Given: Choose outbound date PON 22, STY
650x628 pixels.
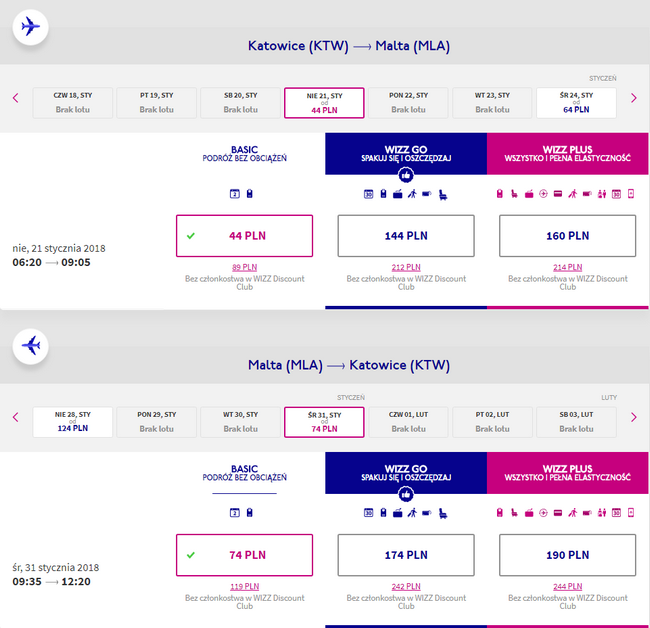Looking at the screenshot, I should click(408, 103).
